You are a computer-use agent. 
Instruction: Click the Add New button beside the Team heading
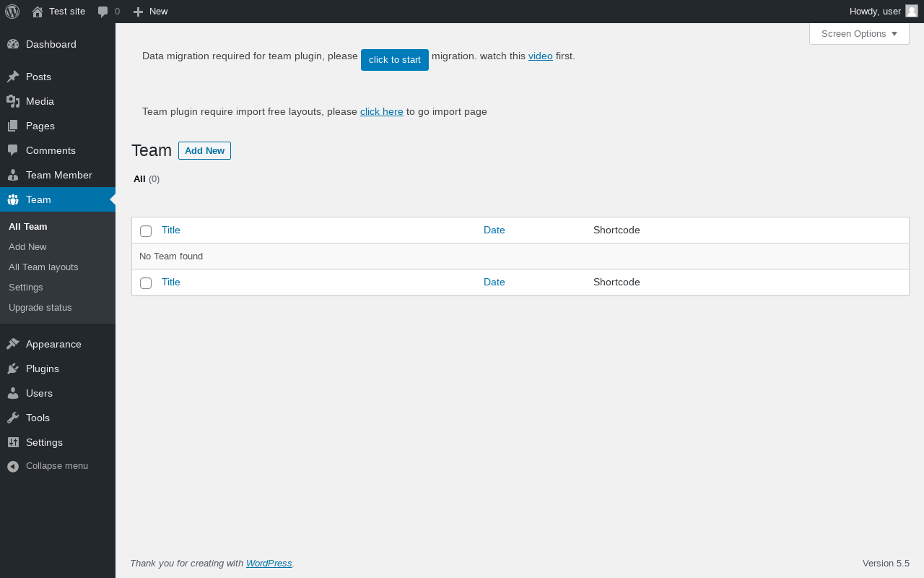[x=204, y=150]
